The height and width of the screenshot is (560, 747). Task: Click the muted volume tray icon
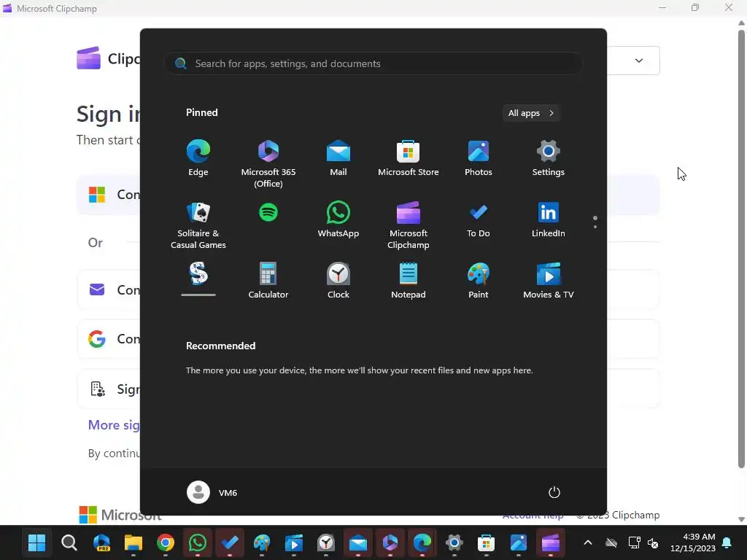coord(653,542)
